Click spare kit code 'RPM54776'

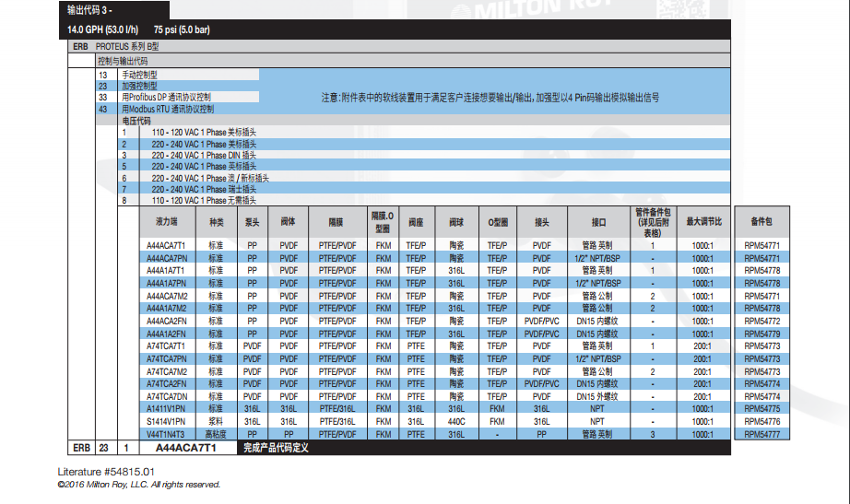761,422
